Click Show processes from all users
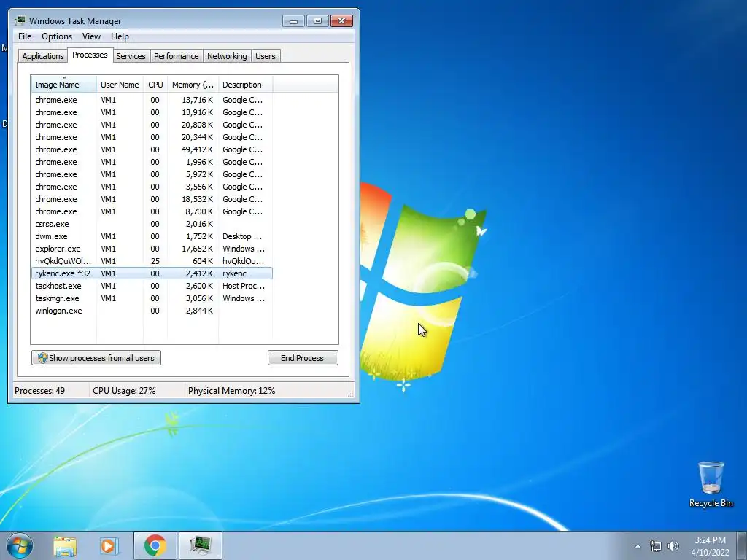This screenshot has width=747, height=560. 96,357
